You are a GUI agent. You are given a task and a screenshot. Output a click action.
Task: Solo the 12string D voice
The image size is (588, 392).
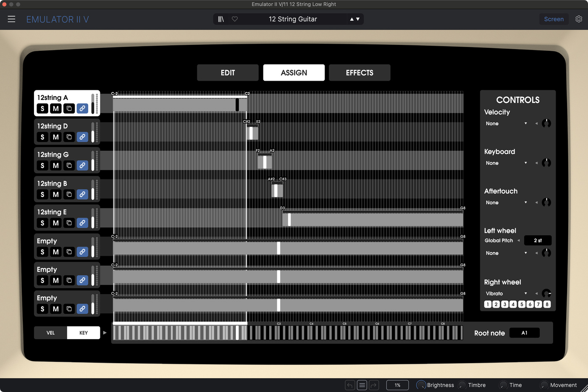click(42, 137)
